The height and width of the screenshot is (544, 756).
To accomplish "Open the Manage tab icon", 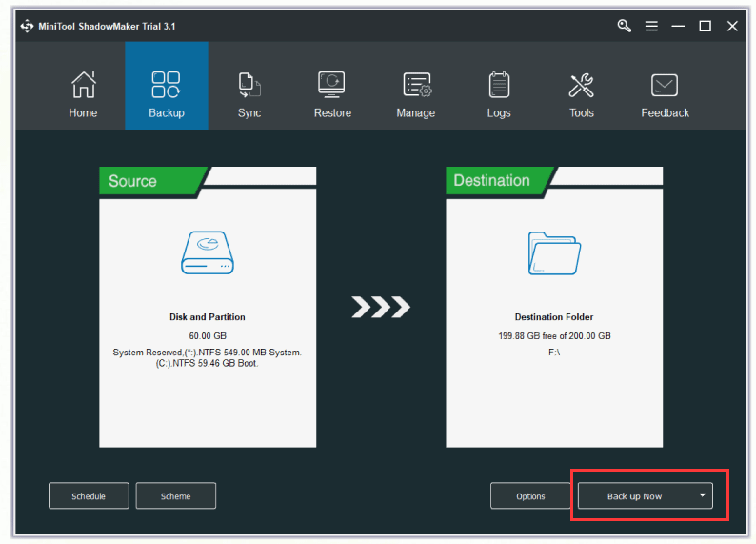I will pos(418,85).
